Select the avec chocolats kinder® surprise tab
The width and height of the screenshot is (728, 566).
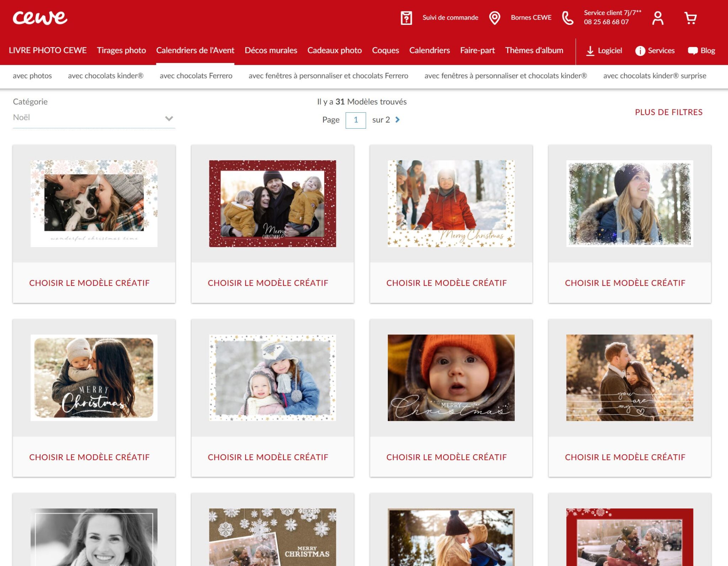pyautogui.click(x=654, y=76)
